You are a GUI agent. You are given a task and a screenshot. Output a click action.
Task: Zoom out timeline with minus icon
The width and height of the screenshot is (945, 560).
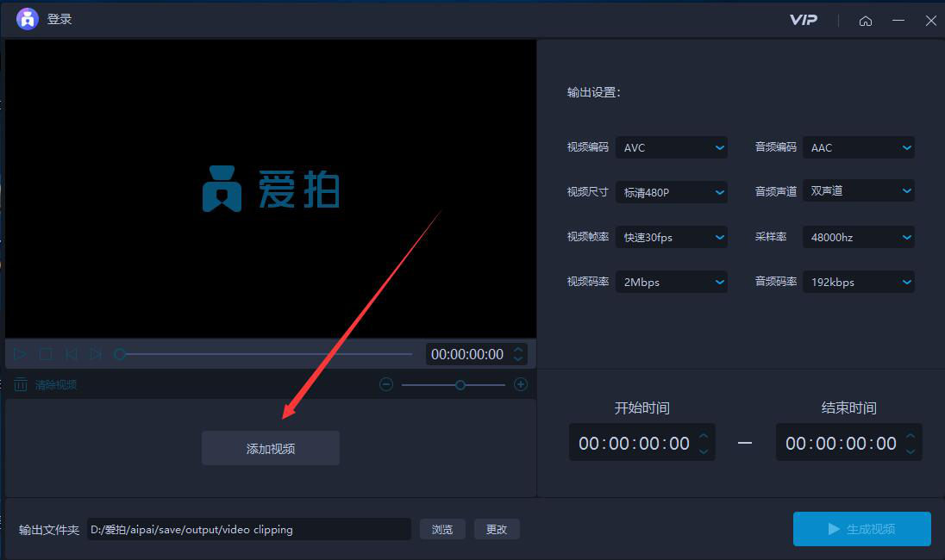pyautogui.click(x=386, y=384)
